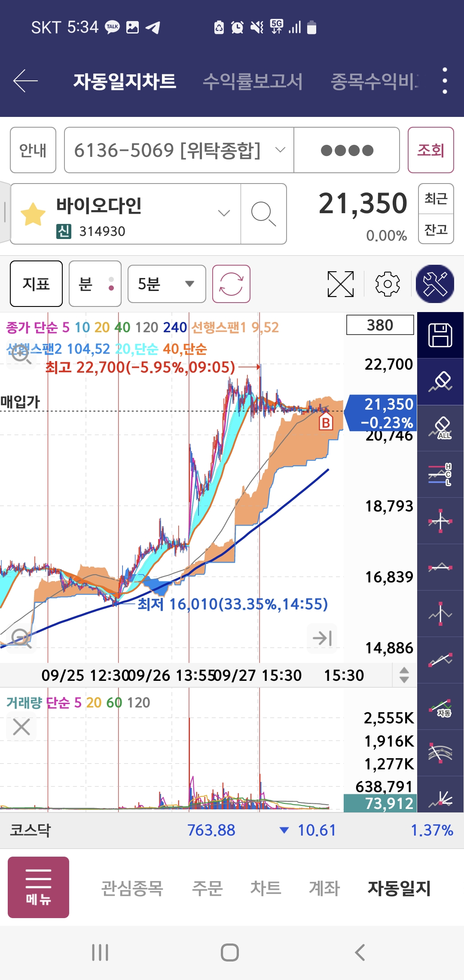The height and width of the screenshot is (980, 464).
Task: Refresh the chart data
Action: point(231,284)
